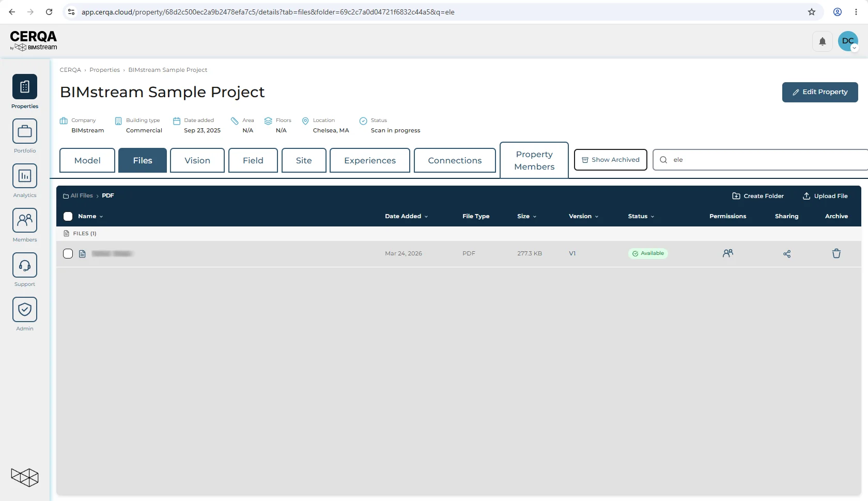868x501 pixels.
Task: Click the Create Folder button
Action: pos(758,196)
